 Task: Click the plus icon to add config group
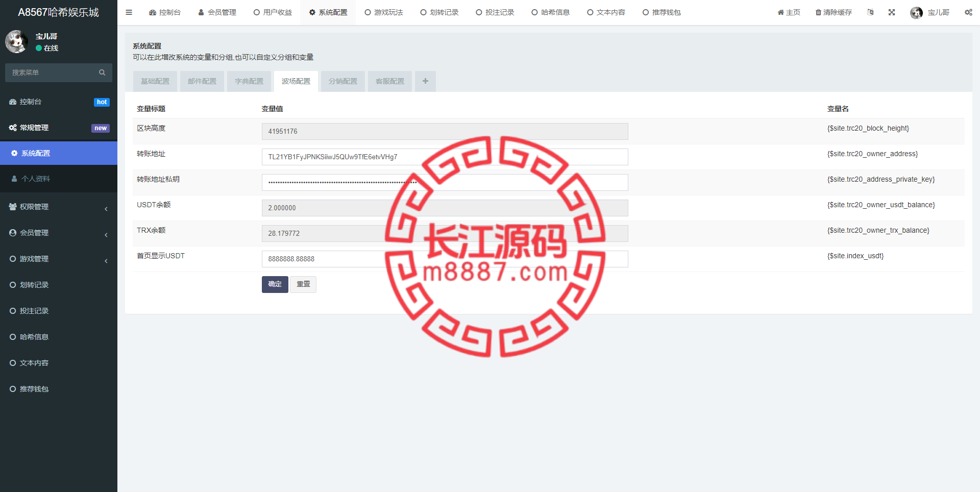425,81
